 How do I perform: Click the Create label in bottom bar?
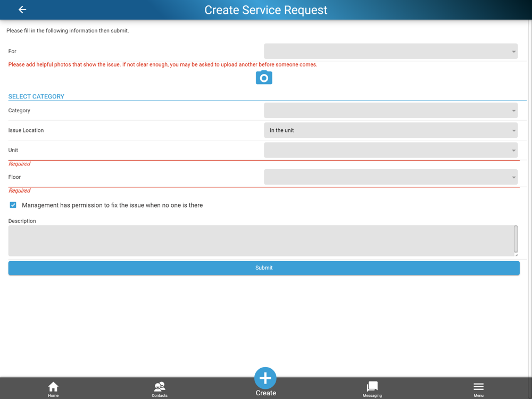[x=265, y=393]
